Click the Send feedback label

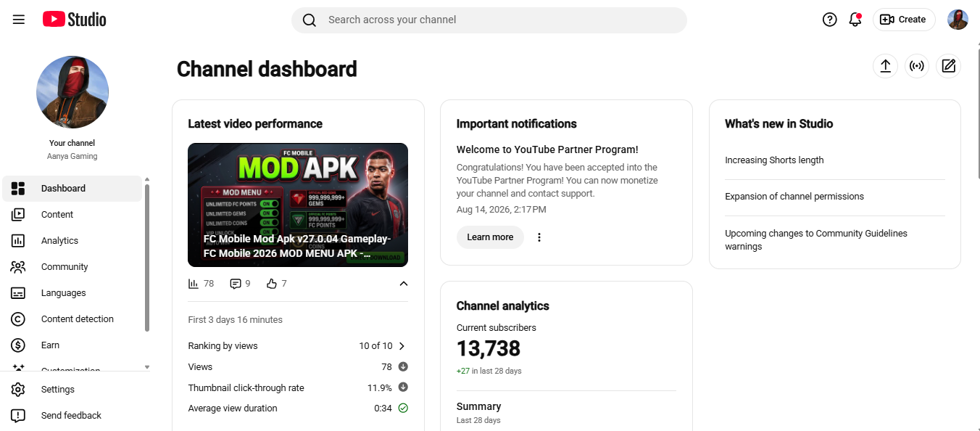click(x=71, y=416)
